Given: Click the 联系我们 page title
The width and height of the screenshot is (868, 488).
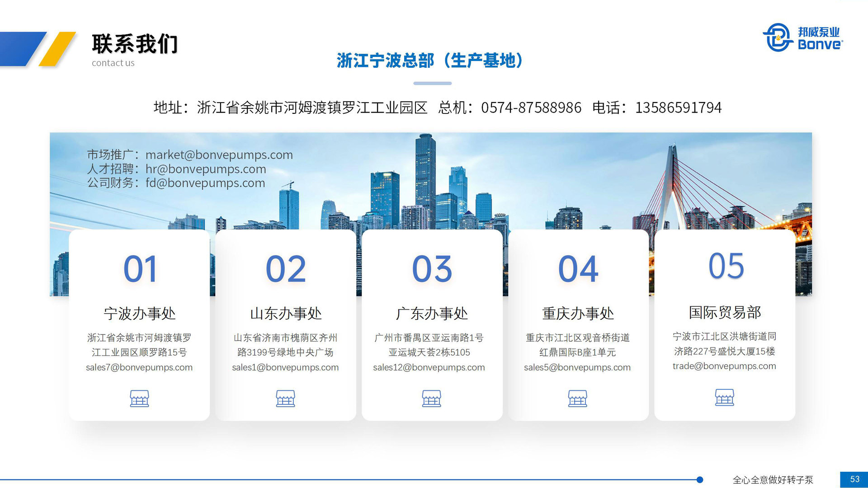Looking at the screenshot, I should coord(135,44).
